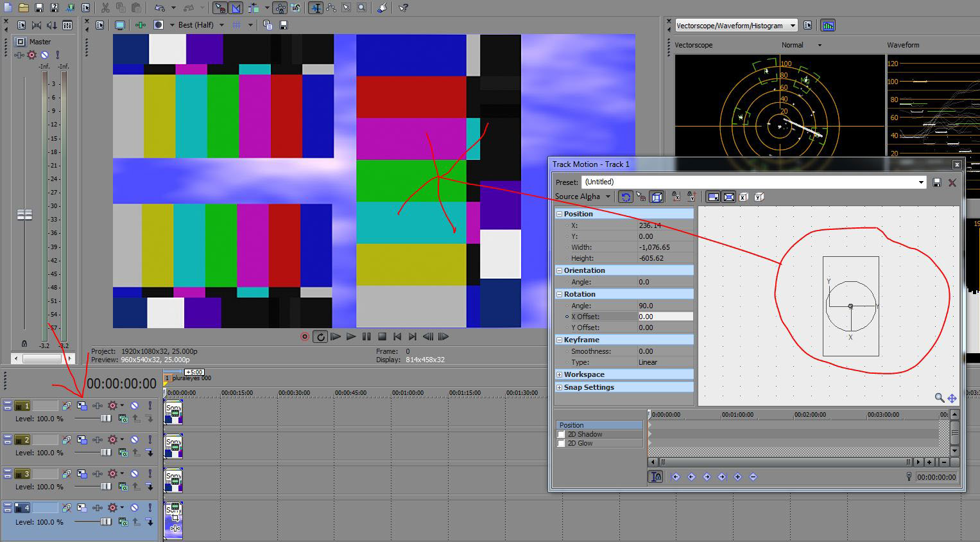Delete the current Track Motion preset
The height and width of the screenshot is (542, 980).
[952, 182]
